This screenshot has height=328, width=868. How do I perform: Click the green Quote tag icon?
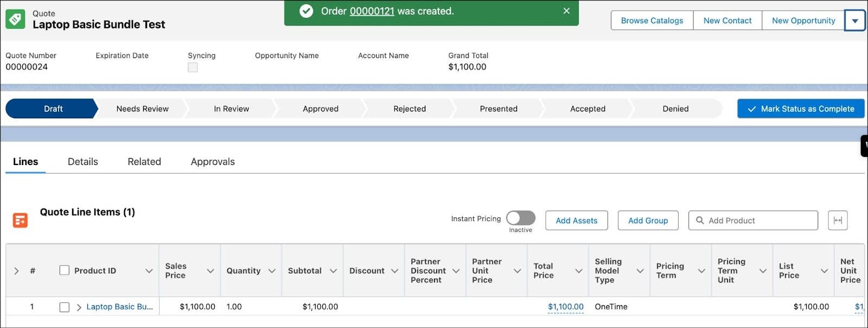coord(15,20)
